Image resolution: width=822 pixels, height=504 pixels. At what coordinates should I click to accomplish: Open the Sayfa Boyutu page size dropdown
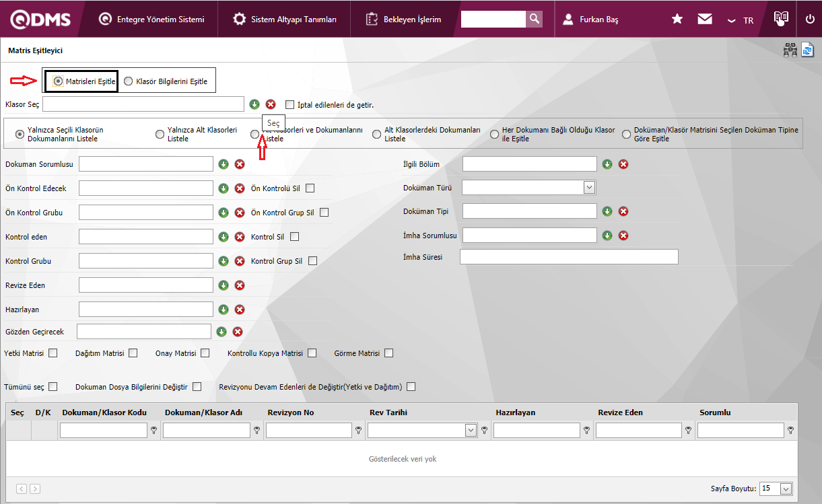[786, 489]
